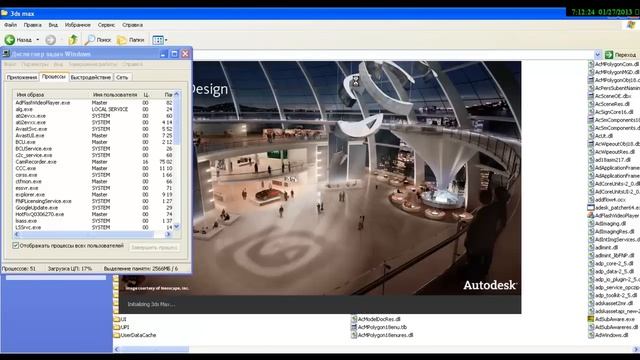Select AcSignCore16.dll file name
The width and height of the screenshot is (640, 360).
click(614, 112)
